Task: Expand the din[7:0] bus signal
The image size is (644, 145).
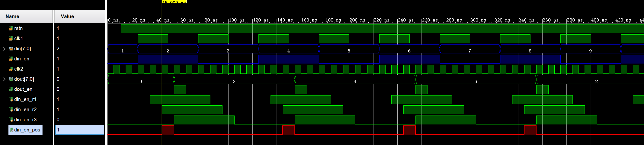Action: pos(4,49)
